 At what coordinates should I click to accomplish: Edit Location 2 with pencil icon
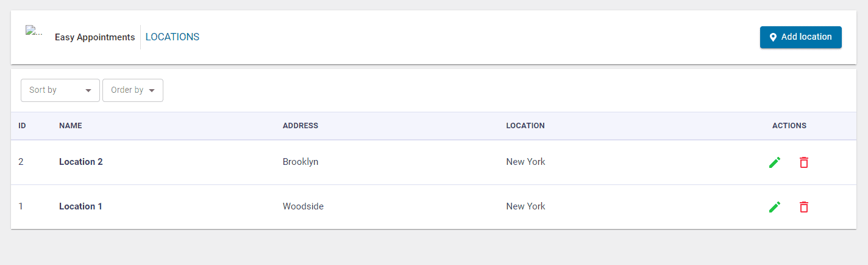(775, 162)
